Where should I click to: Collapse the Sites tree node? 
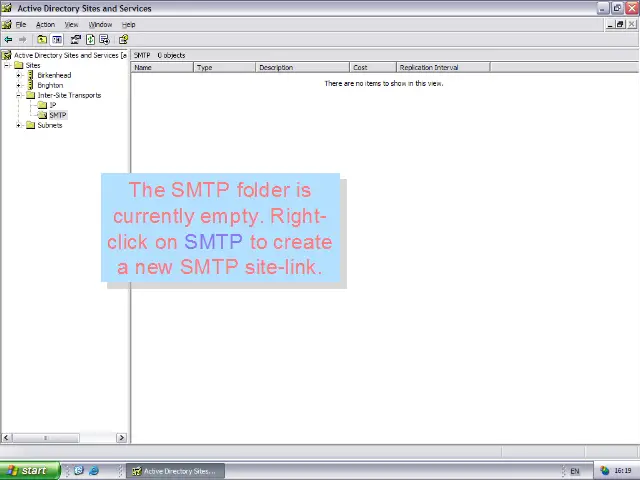click(7, 65)
